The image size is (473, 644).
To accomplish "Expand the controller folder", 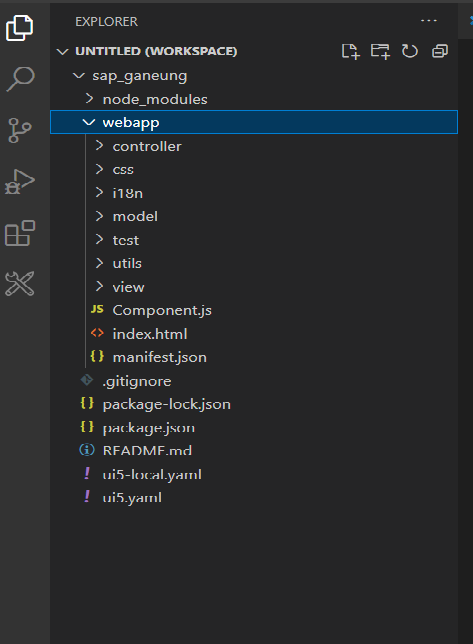I will pyautogui.click(x=254, y=146).
